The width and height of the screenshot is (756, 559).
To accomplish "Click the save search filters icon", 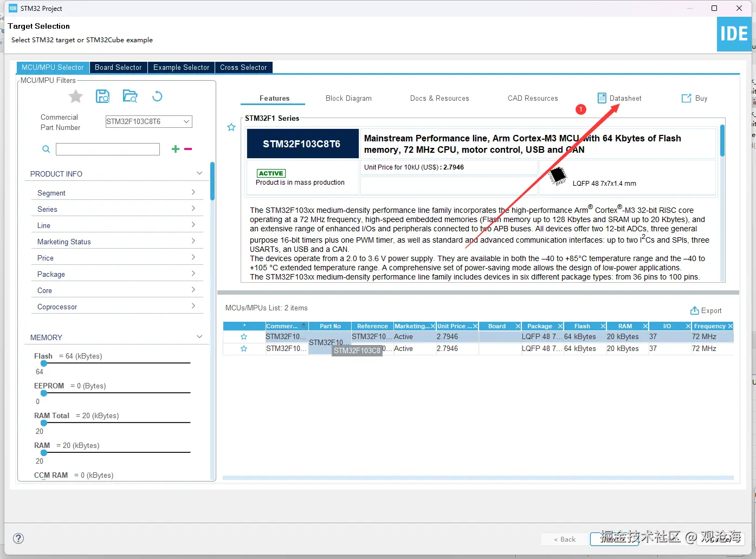I will (x=102, y=96).
